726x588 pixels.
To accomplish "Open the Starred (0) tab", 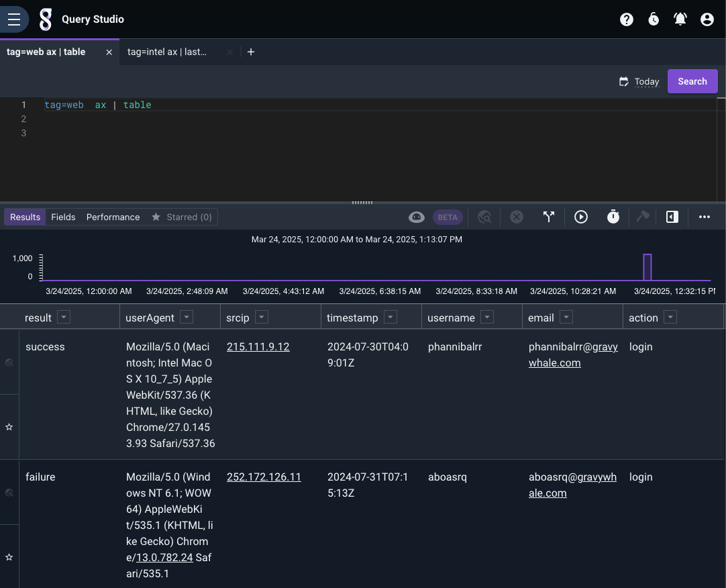I will pyautogui.click(x=181, y=217).
